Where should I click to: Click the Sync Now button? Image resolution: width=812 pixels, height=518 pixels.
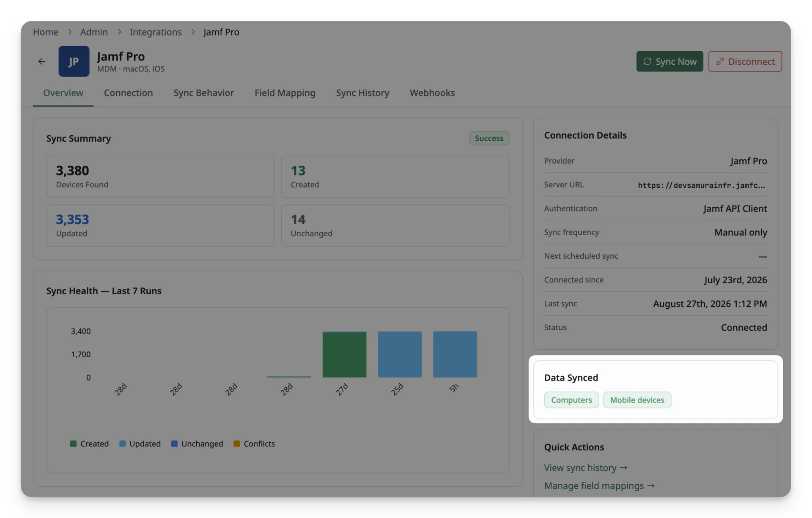[669, 61]
